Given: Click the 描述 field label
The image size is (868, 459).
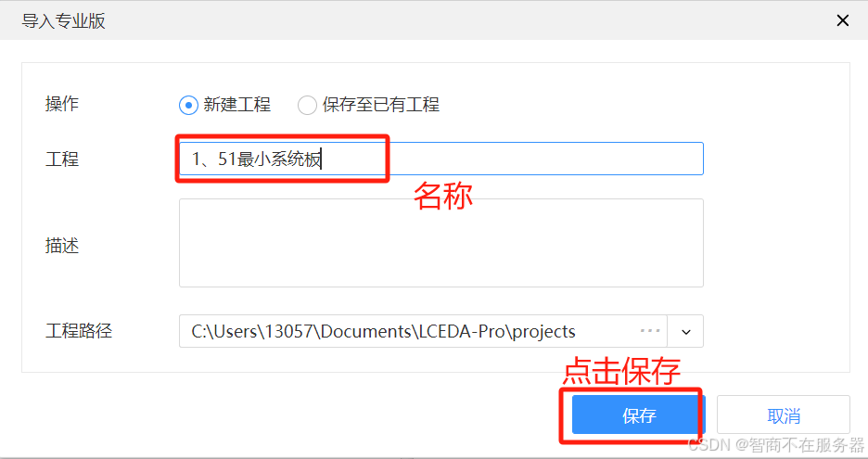Looking at the screenshot, I should point(62,246).
